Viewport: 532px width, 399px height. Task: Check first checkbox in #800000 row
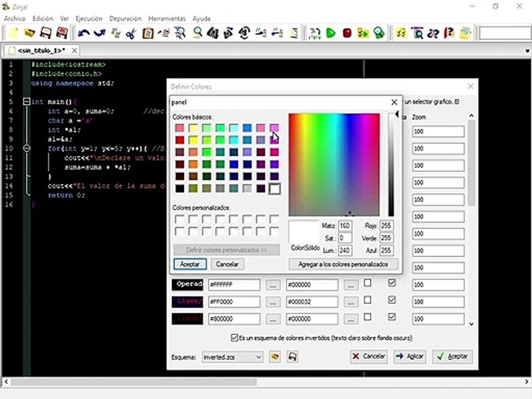(x=367, y=317)
